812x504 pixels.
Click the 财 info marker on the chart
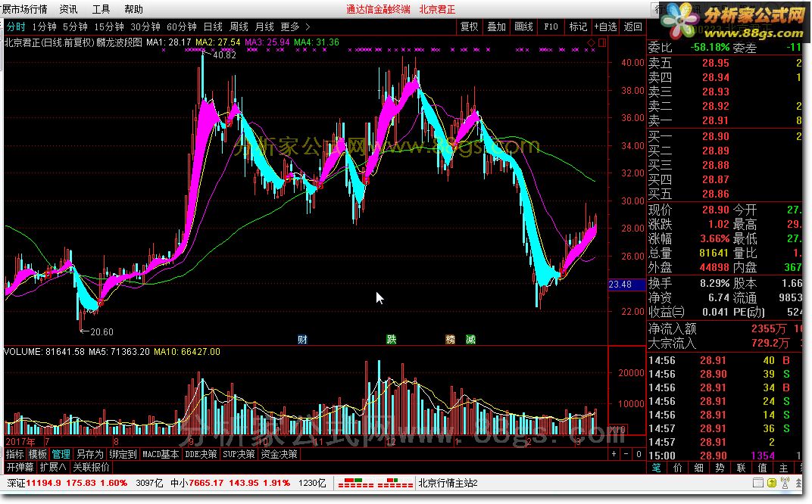[302, 340]
